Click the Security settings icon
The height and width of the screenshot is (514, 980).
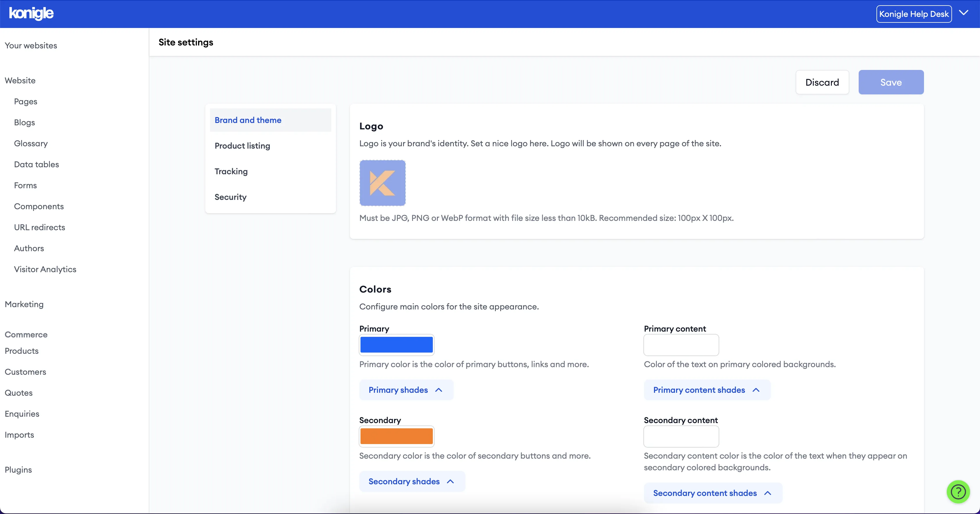(x=231, y=197)
